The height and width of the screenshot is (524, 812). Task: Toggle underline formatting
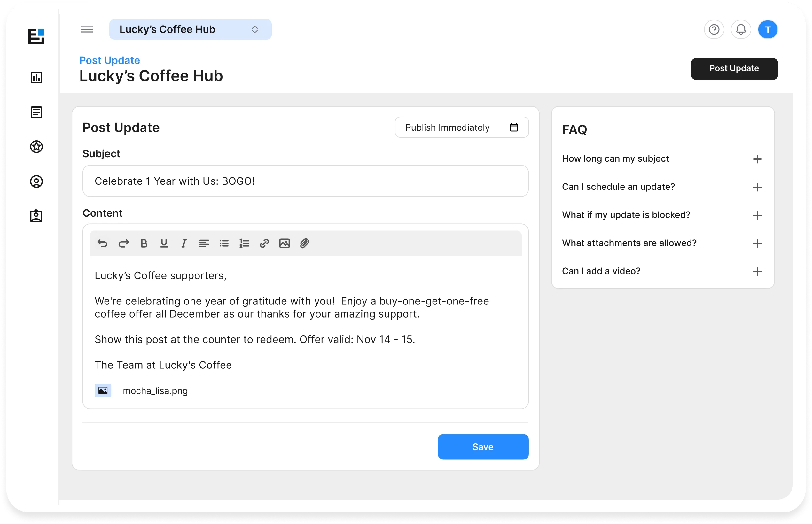164,243
